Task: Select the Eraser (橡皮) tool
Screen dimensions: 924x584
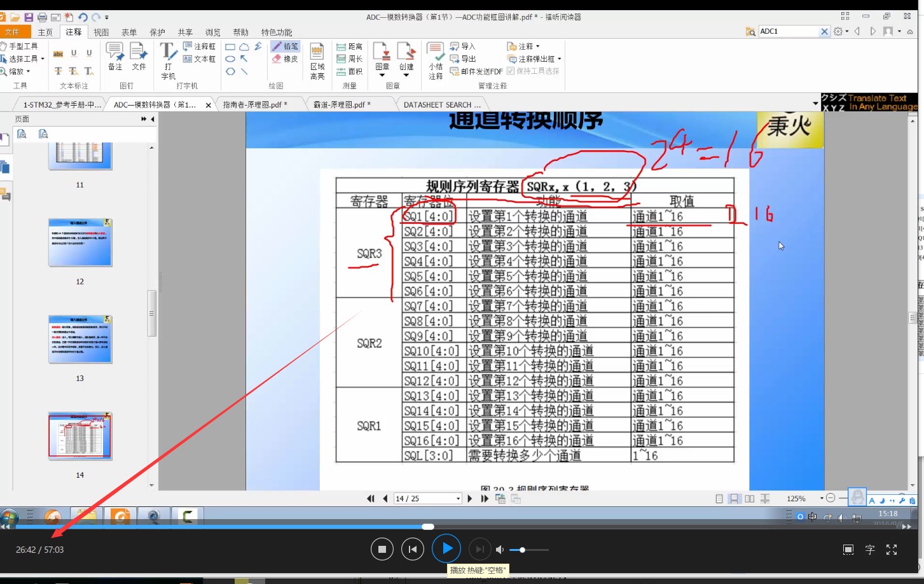Action: click(x=285, y=59)
